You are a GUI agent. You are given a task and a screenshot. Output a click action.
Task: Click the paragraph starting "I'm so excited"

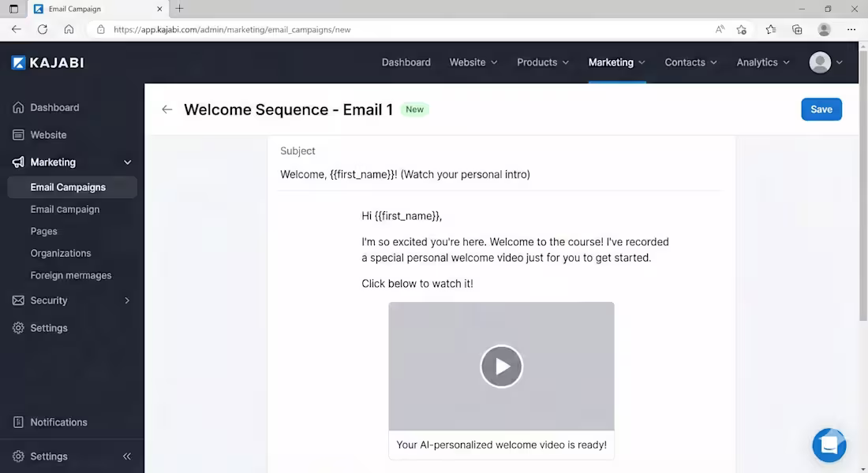514,250
